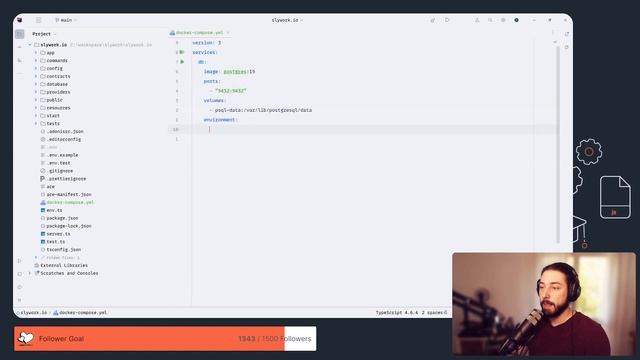Click the run gutter icon beside services
Screen dimensions: 640x360
coord(182,52)
